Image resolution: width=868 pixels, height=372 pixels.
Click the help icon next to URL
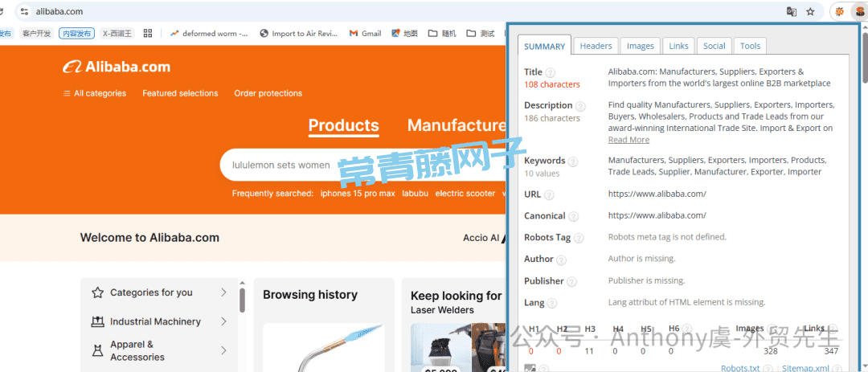tap(549, 195)
